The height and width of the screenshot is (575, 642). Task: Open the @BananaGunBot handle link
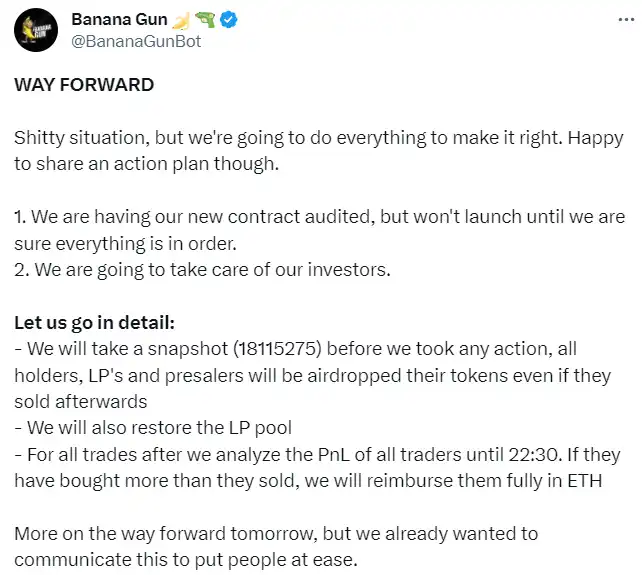[x=136, y=41]
